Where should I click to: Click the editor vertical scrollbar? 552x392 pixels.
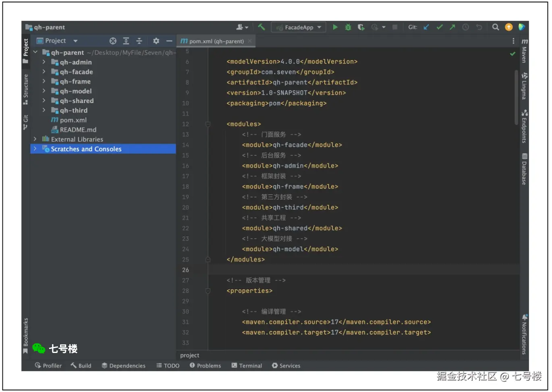tap(516, 97)
